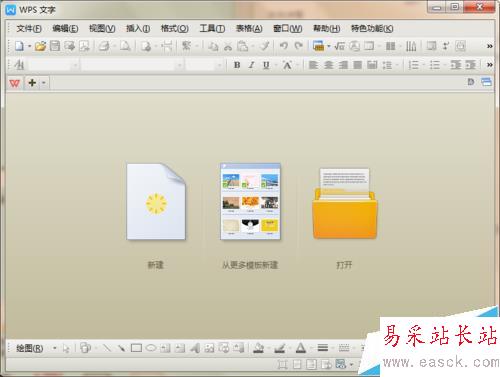Image resolution: width=500 pixels, height=377 pixels.
Task: Select the arrow line drawing tool
Action: pos(121,348)
